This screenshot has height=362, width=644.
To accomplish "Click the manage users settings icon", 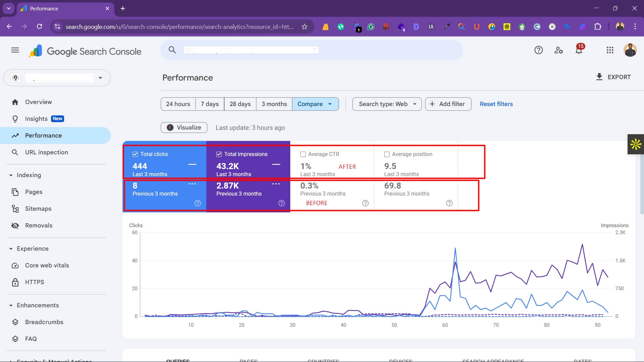I will pyautogui.click(x=558, y=50).
